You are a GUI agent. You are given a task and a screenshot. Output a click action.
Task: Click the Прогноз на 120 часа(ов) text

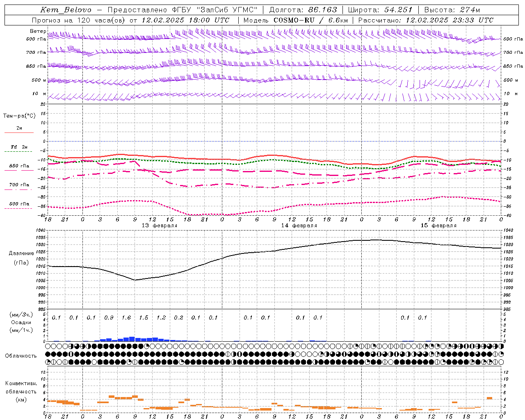coord(79,20)
